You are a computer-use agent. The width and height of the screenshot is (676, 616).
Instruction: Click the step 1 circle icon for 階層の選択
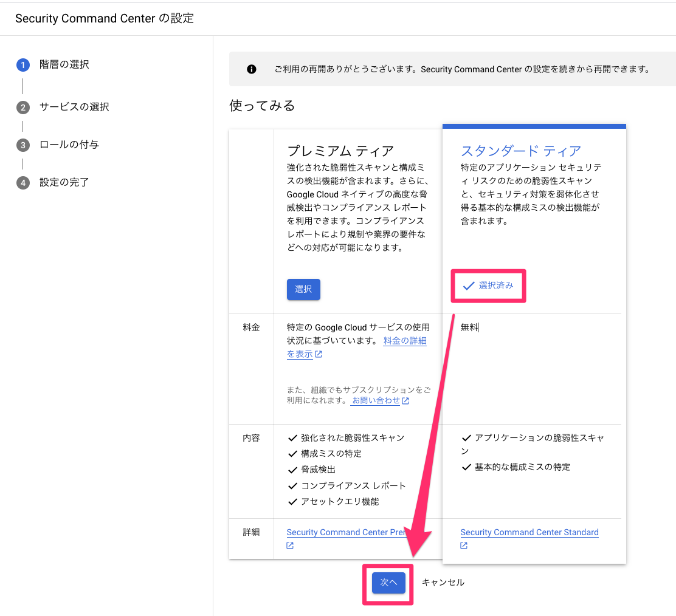click(22, 64)
